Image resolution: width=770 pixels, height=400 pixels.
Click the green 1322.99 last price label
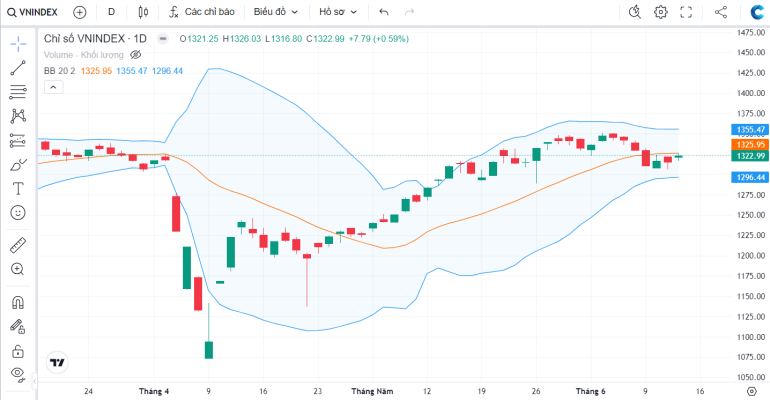[x=750, y=156]
